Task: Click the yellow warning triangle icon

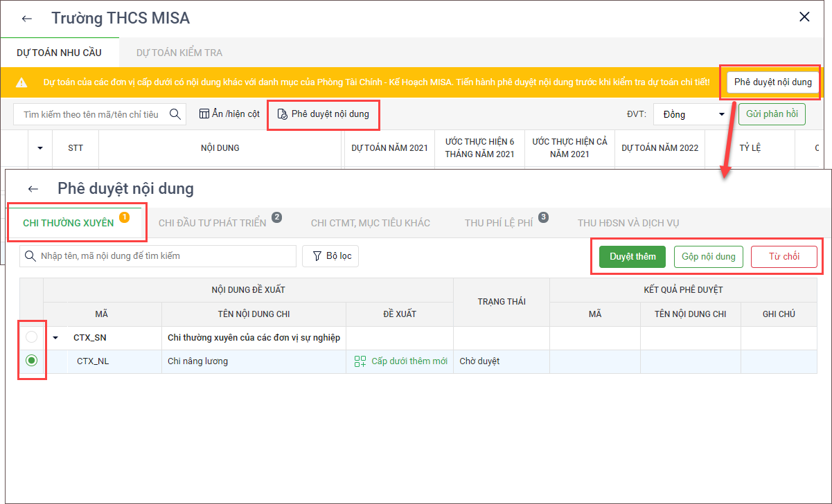Action: tap(21, 82)
